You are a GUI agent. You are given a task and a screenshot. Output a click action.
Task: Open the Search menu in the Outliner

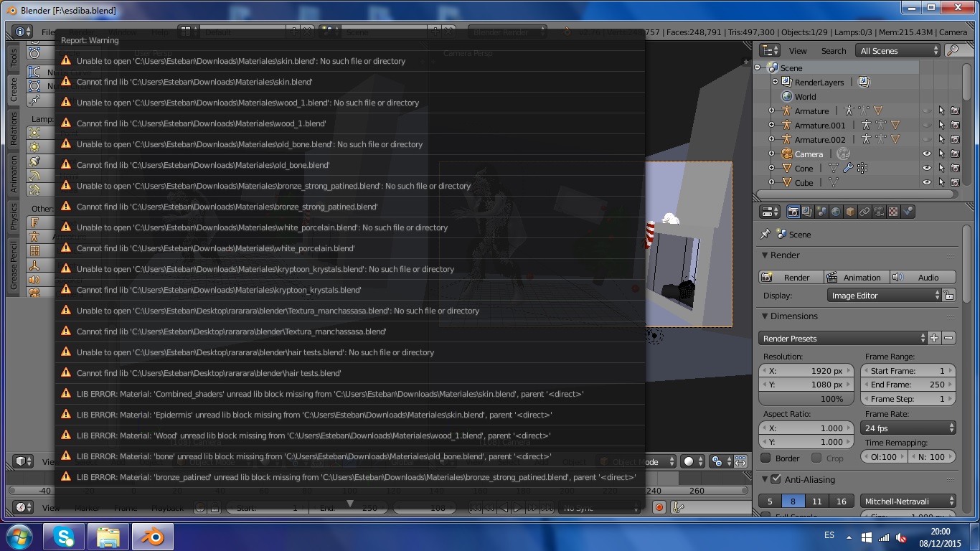pyautogui.click(x=834, y=51)
